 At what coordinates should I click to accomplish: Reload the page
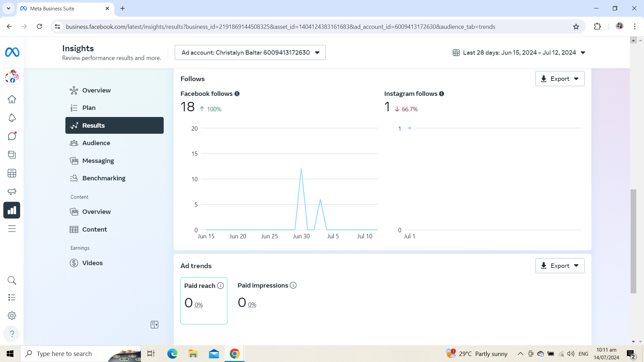point(40,26)
